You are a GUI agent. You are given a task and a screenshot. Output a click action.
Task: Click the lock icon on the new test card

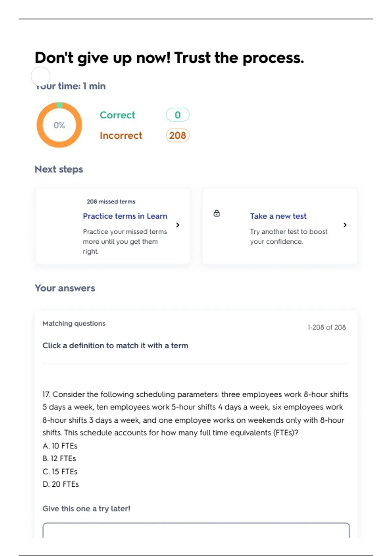pos(217,214)
